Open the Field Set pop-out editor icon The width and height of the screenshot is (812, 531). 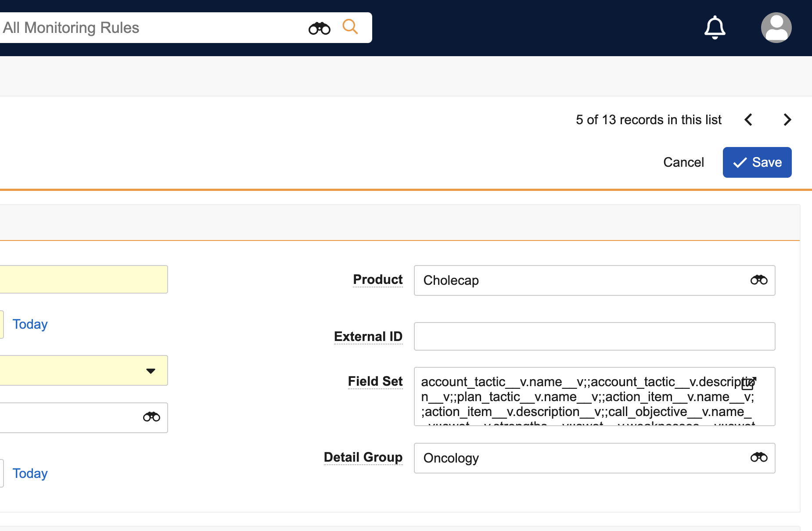749,383
